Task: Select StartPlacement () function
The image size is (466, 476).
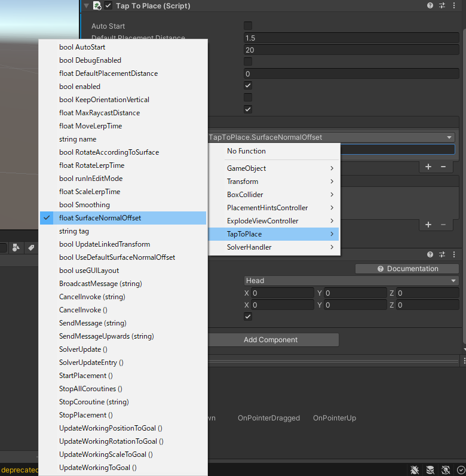Action: pyautogui.click(x=123, y=376)
